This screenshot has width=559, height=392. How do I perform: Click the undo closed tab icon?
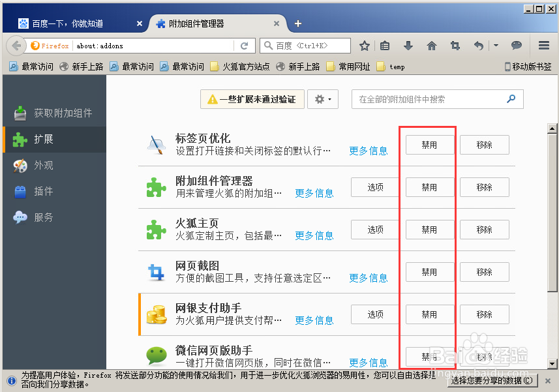[479, 46]
